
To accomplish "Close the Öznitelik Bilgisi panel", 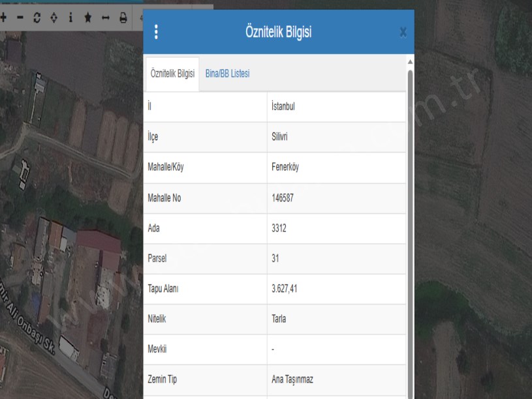I will tap(403, 32).
